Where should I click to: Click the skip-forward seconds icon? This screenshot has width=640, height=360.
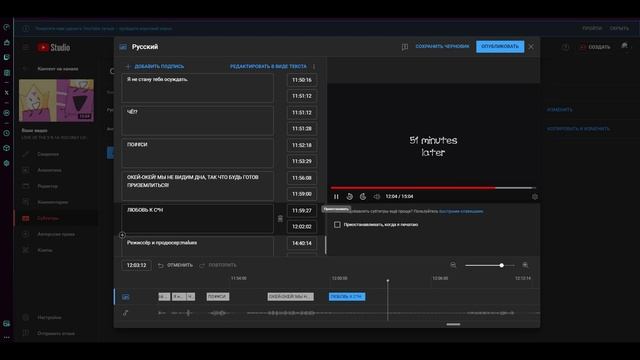pyautogui.click(x=363, y=197)
